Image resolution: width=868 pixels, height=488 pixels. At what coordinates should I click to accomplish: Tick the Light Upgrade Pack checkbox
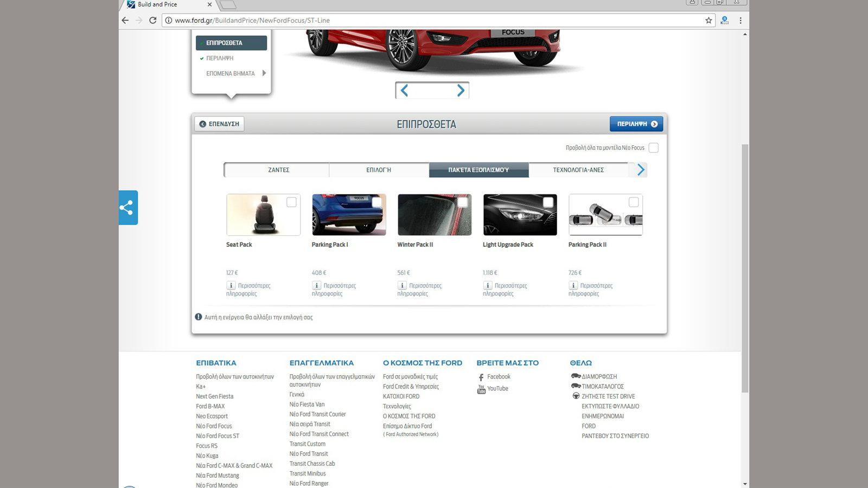[x=548, y=202]
